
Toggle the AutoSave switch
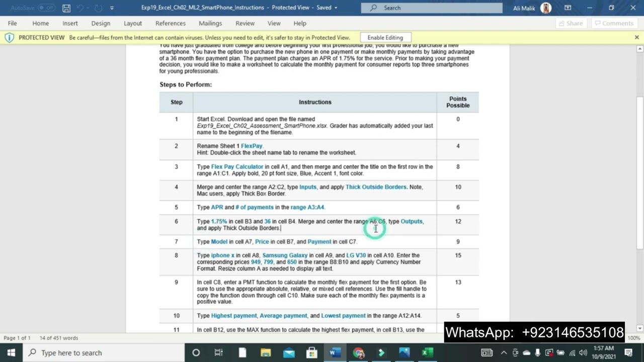pyautogui.click(x=46, y=8)
